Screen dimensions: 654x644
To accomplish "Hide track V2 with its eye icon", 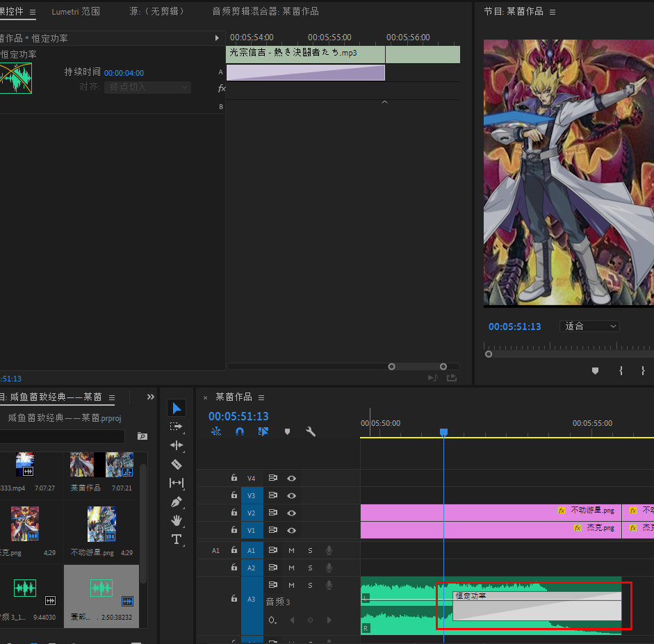I will click(291, 513).
